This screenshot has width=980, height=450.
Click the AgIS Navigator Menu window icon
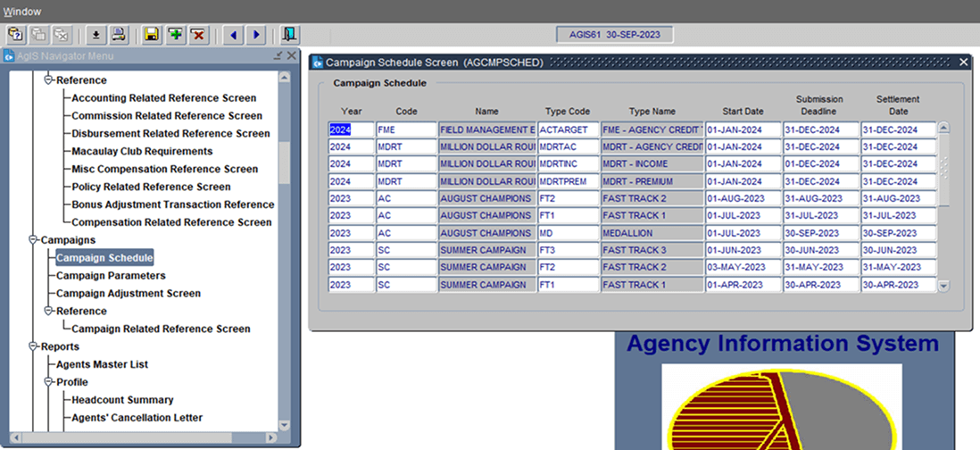pyautogui.click(x=9, y=56)
